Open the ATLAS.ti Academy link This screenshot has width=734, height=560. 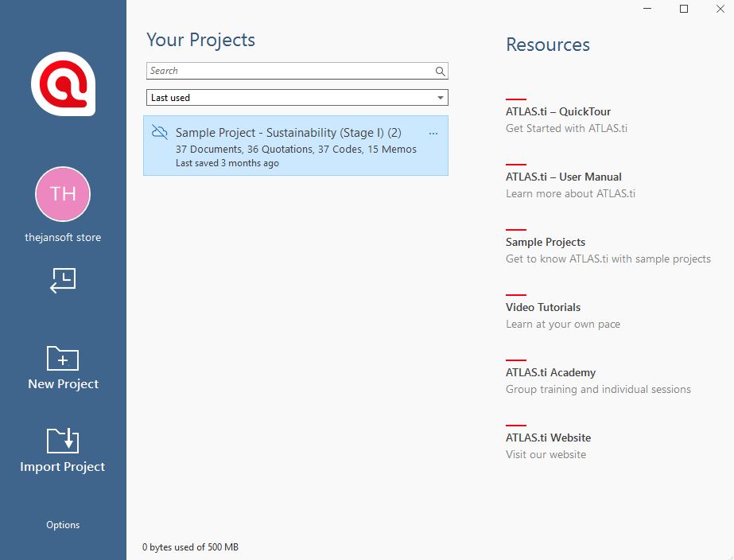(x=550, y=372)
